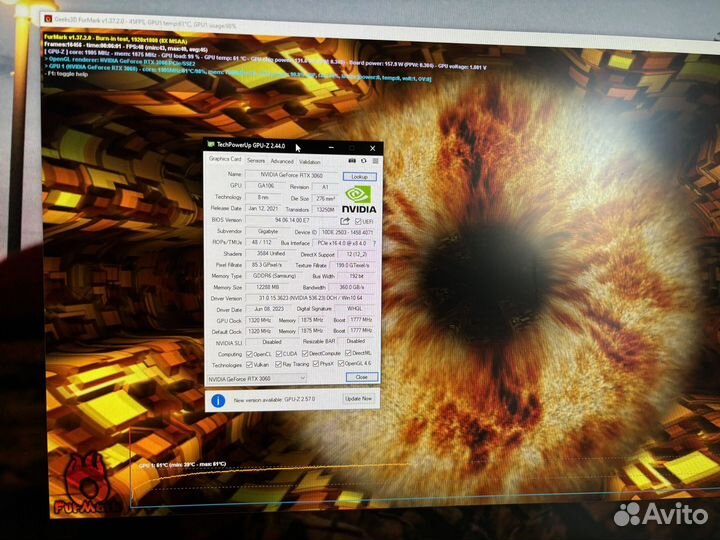
Task: Click the Default Clock Boost value 1777 MHz
Action: pos(360,330)
